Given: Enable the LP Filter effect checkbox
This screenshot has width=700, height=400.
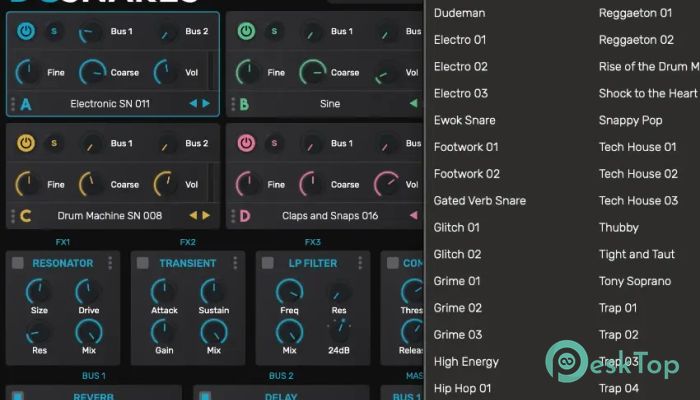Looking at the screenshot, I should pyautogui.click(x=267, y=263).
